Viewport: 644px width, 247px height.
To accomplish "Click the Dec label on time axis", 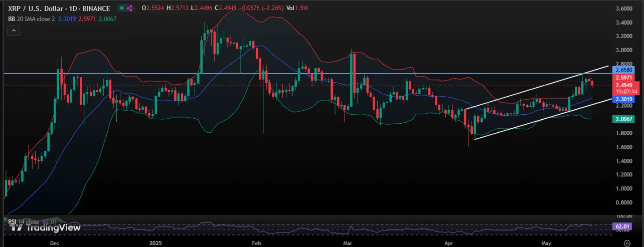I will click(55, 242).
